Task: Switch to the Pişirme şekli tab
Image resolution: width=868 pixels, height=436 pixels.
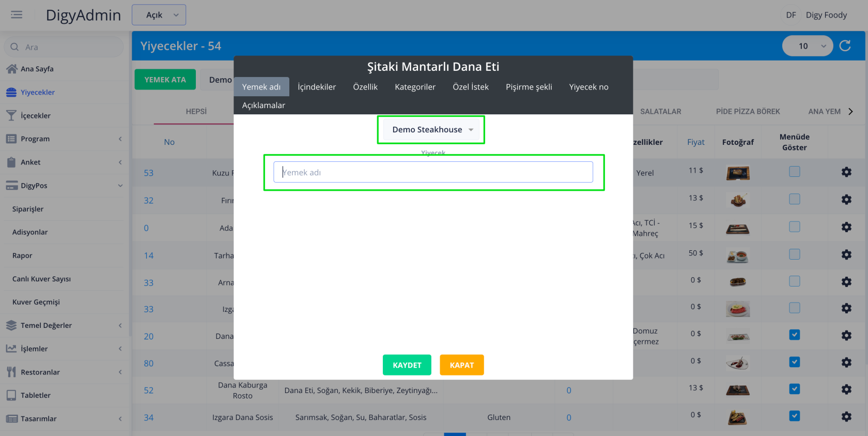Action: (x=529, y=87)
